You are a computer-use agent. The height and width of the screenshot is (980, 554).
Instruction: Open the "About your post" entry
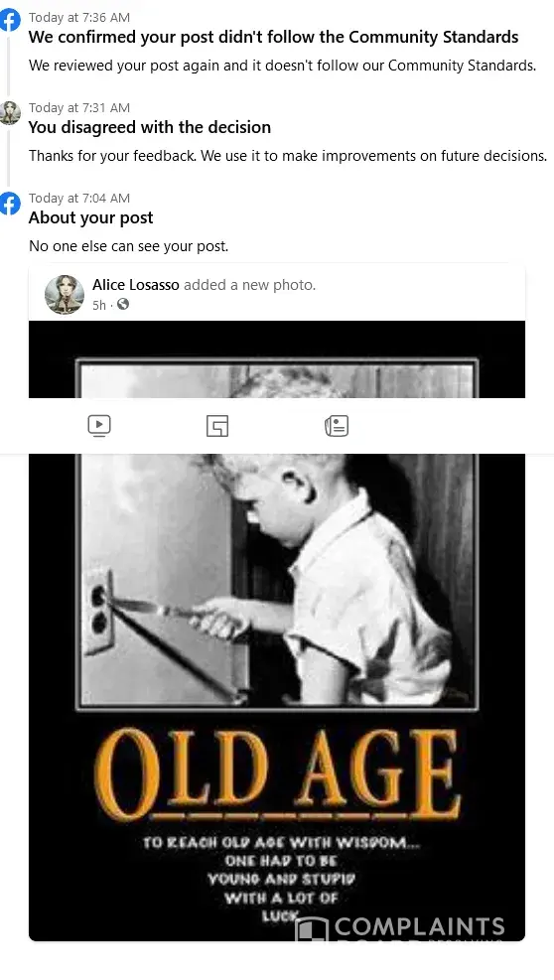[x=90, y=217]
